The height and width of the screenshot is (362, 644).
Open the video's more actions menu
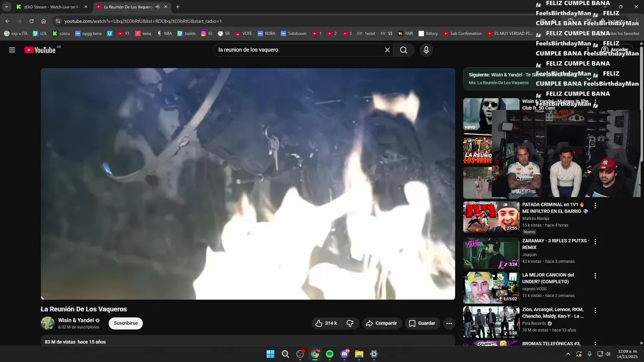(449, 323)
